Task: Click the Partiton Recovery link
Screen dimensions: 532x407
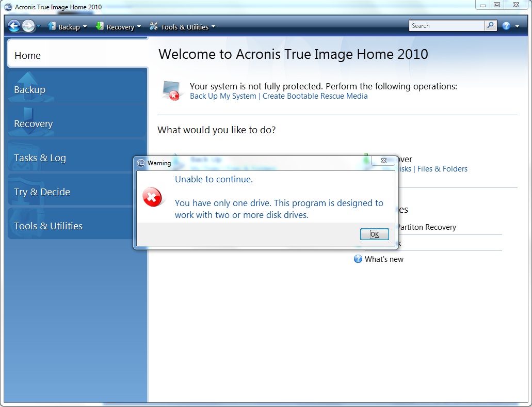Action: pyautogui.click(x=427, y=227)
